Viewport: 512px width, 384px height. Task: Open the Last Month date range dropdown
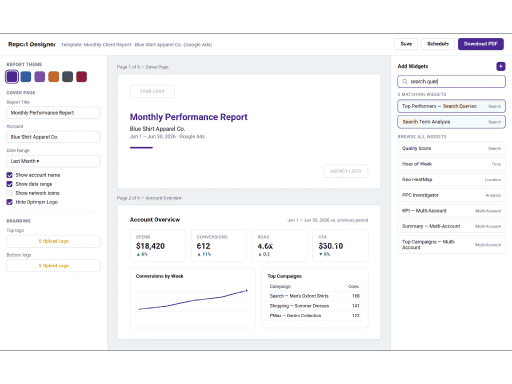(53, 161)
